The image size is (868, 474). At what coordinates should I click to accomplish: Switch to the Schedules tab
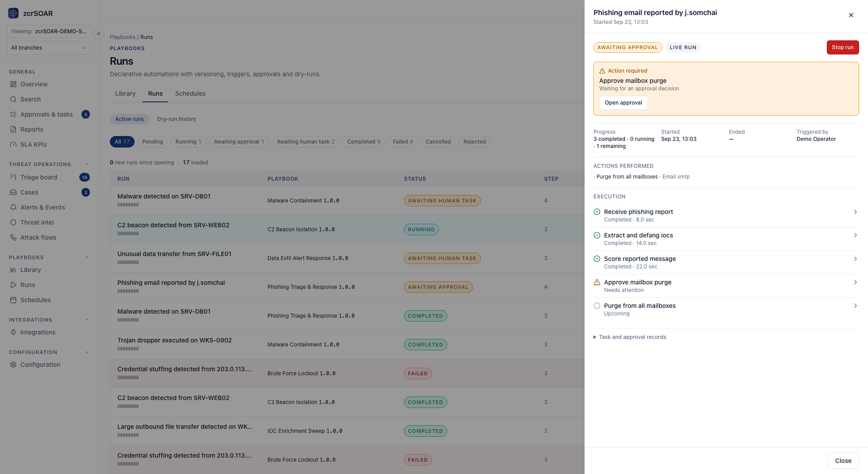tap(190, 93)
